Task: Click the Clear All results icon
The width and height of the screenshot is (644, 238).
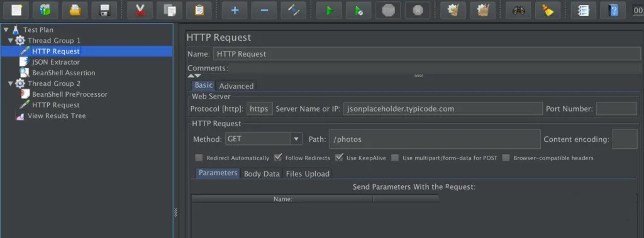Action: click(x=482, y=10)
